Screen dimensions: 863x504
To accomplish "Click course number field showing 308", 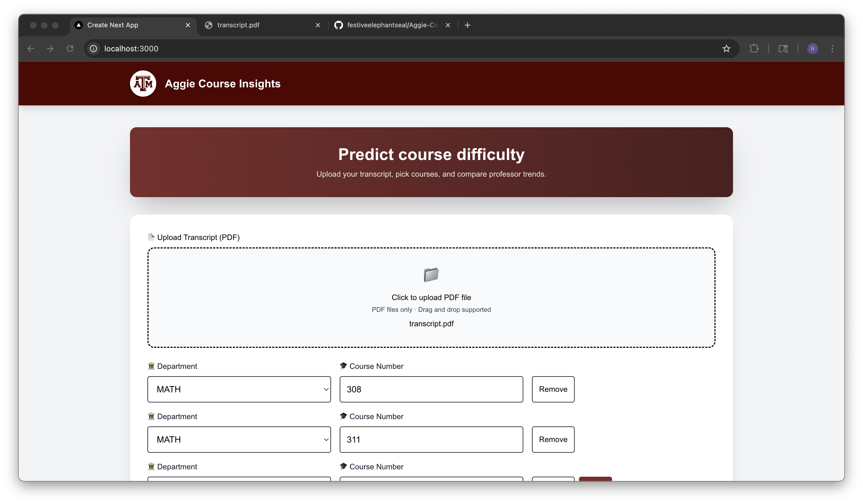I will click(431, 389).
